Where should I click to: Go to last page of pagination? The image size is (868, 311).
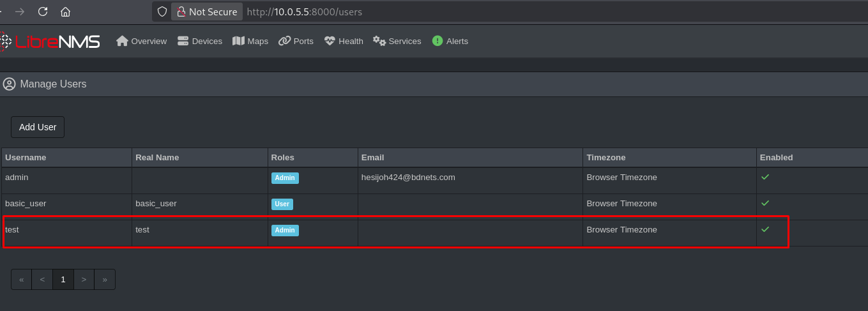[105, 279]
